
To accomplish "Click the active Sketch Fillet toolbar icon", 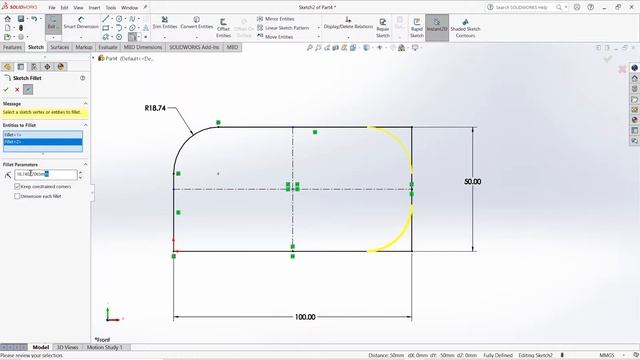I will [132, 37].
